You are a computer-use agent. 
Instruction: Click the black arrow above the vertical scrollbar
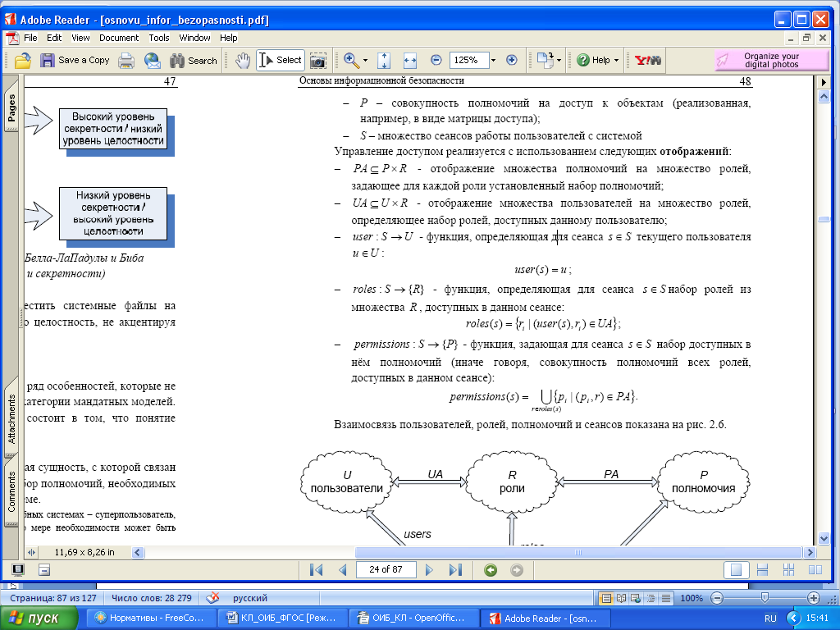(x=824, y=83)
